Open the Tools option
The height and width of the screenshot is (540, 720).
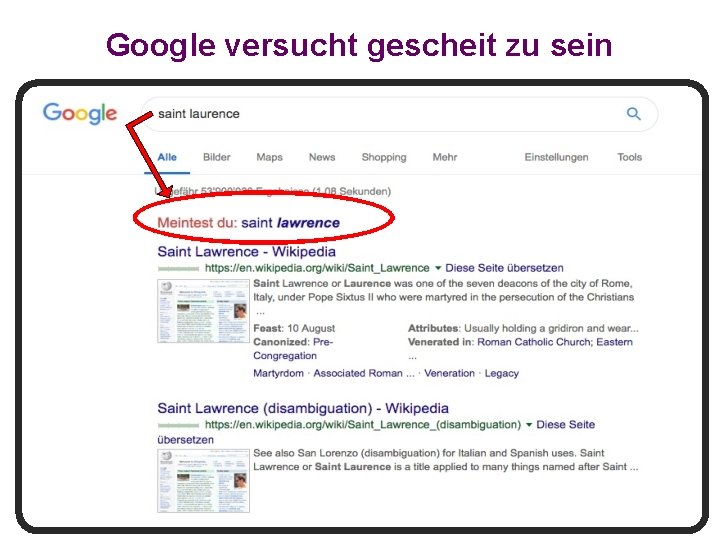(630, 157)
